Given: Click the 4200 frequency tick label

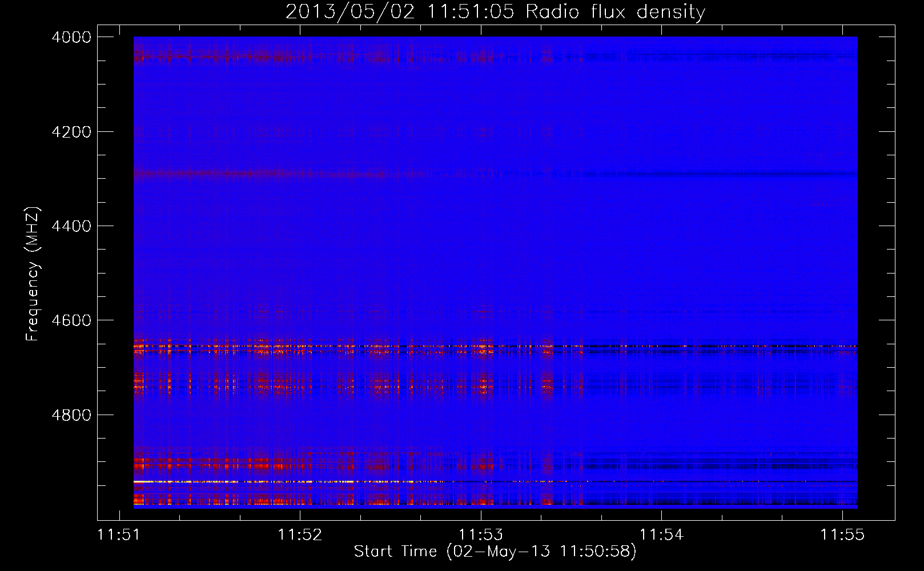Looking at the screenshot, I should (71, 132).
